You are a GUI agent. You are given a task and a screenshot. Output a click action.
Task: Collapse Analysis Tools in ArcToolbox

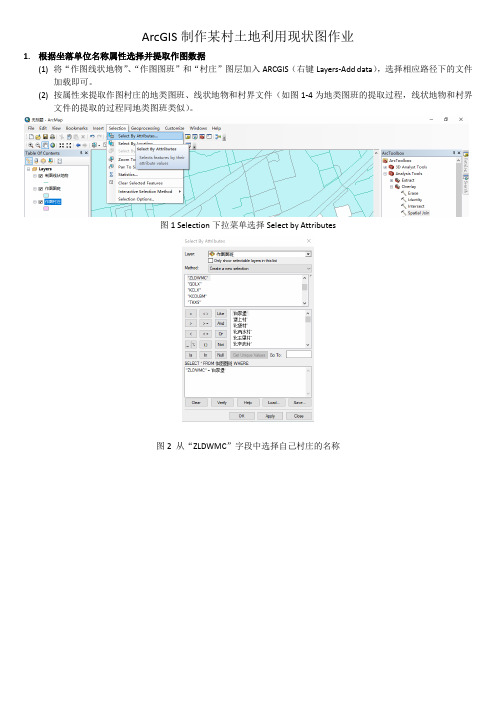tap(385, 174)
